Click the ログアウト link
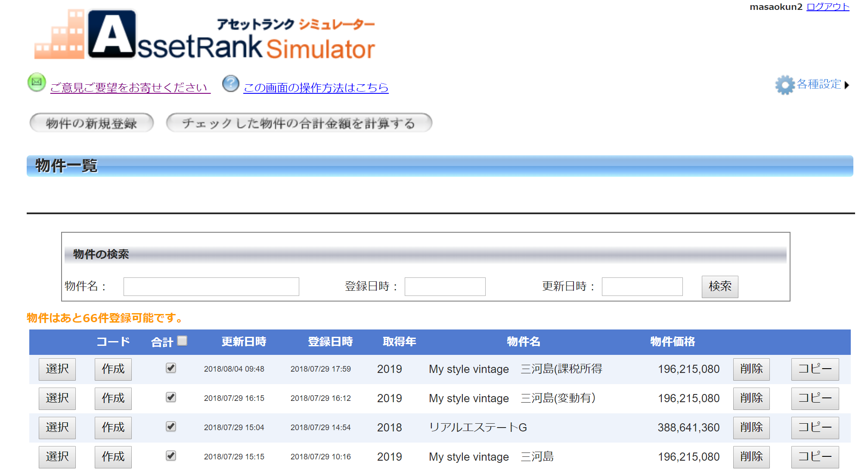 click(x=828, y=7)
